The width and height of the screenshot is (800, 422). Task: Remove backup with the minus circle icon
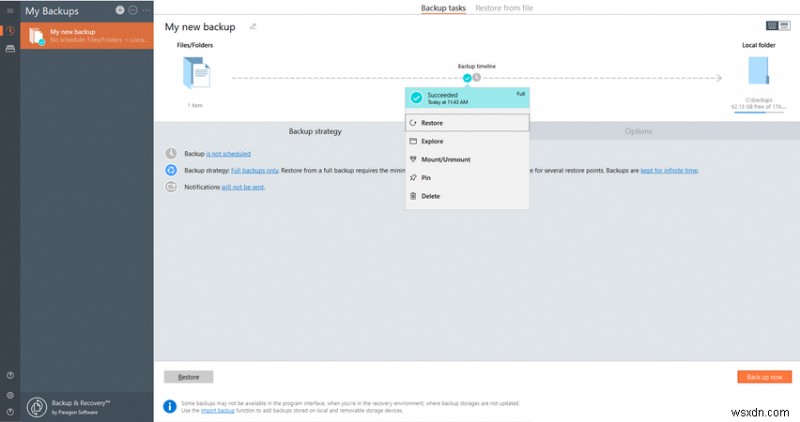[x=133, y=10]
